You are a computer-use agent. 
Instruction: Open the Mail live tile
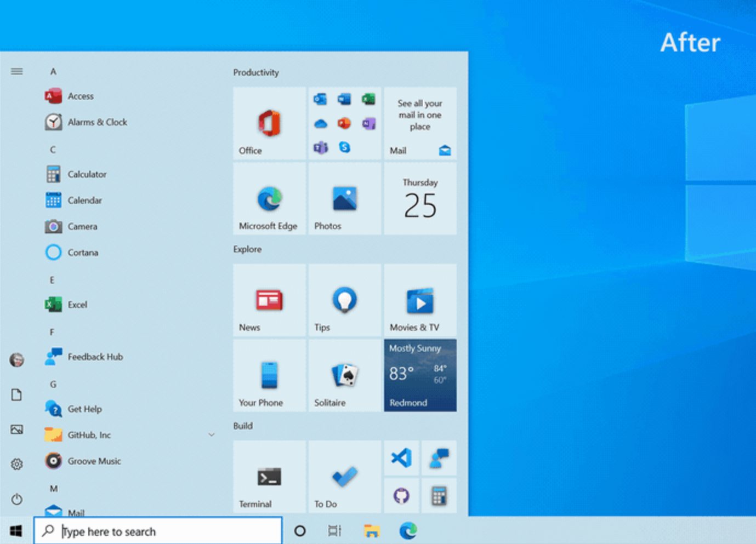pos(420,123)
